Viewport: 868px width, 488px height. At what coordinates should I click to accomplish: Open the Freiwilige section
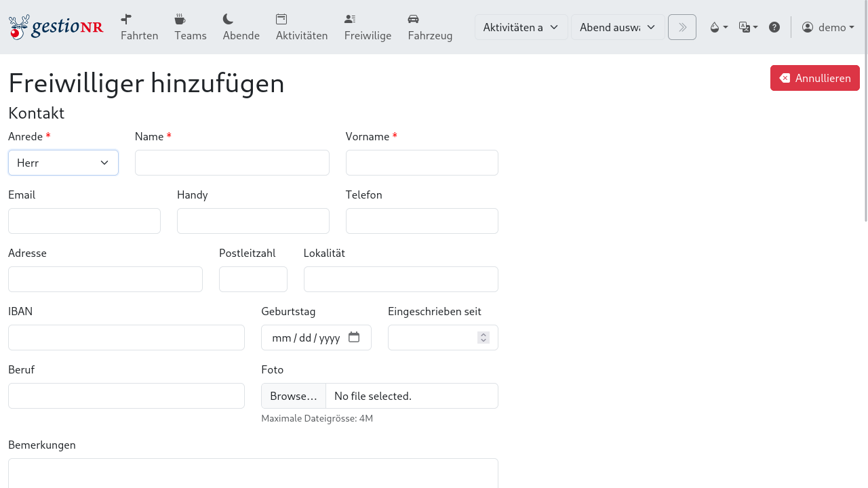(368, 27)
